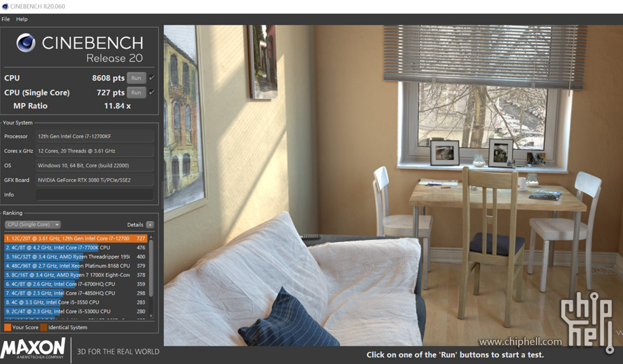Viewport: 623px width, 364px height.
Task: Select ranking row Intel Core i5-3550 CPU
Action: click(76, 302)
